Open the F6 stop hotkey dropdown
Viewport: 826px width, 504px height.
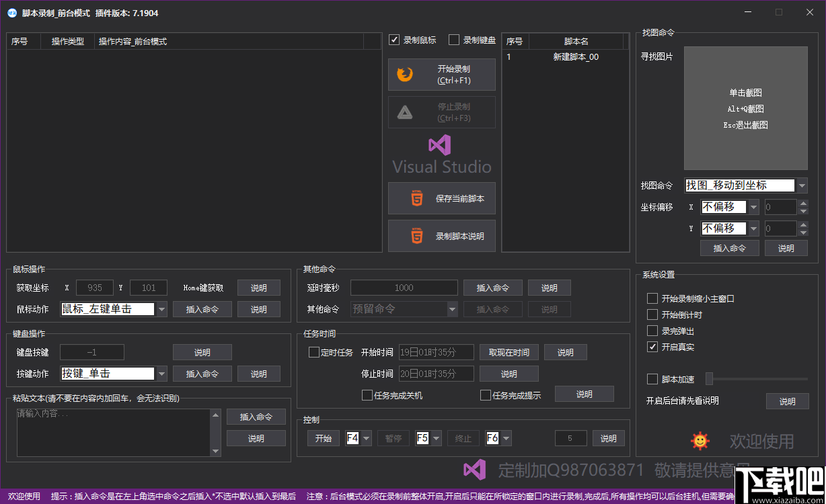(x=506, y=438)
